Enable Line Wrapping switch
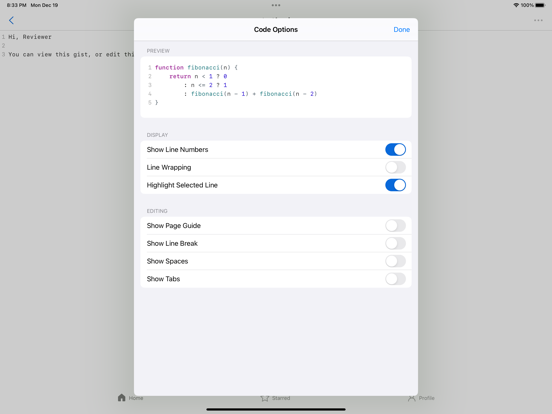The width and height of the screenshot is (552, 414). coord(395,167)
